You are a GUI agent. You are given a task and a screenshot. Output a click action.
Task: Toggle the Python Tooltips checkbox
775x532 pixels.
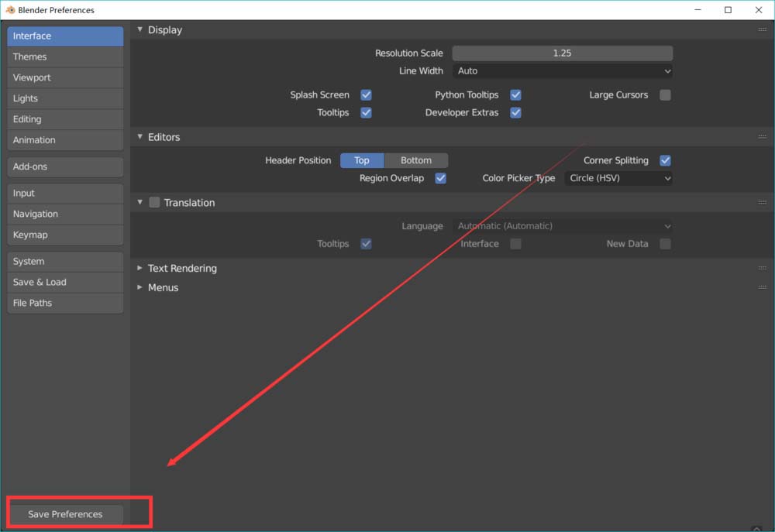[x=515, y=95]
